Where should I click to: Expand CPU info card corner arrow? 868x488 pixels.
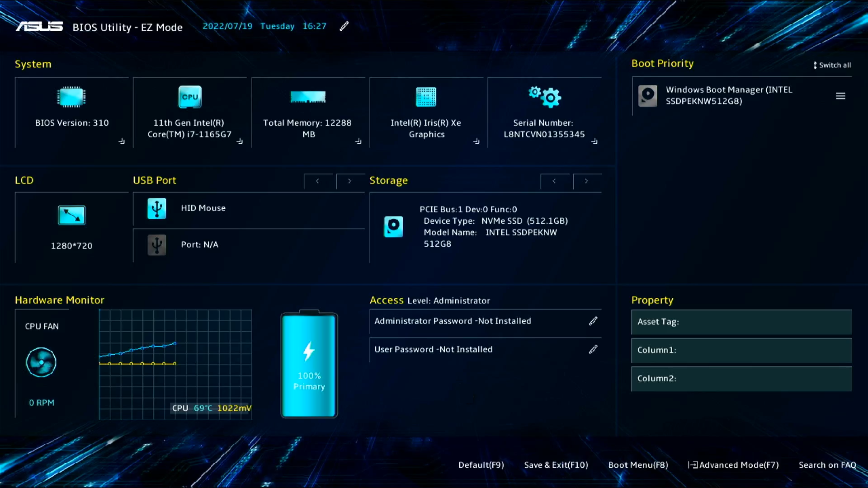[240, 141]
